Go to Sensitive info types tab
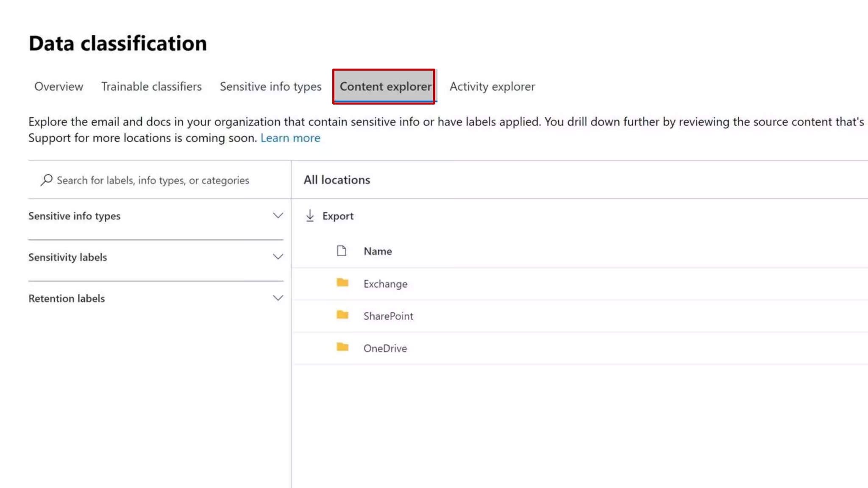The height and width of the screenshot is (488, 868). pos(270,86)
